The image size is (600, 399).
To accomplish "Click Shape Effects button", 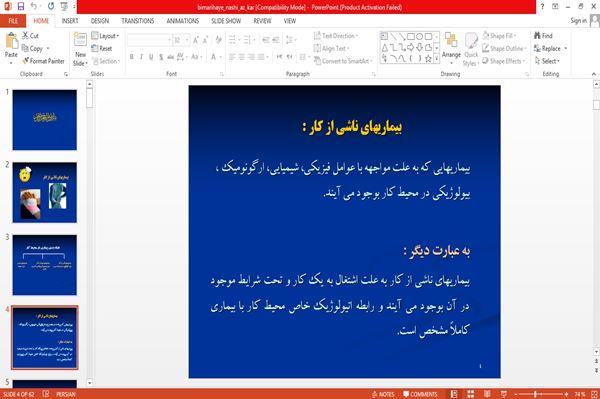I will point(504,61).
